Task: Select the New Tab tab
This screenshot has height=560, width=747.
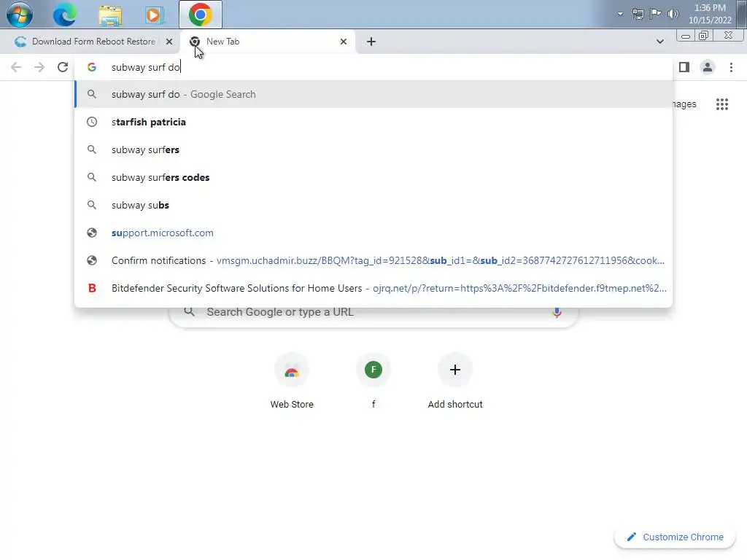Action: point(268,42)
